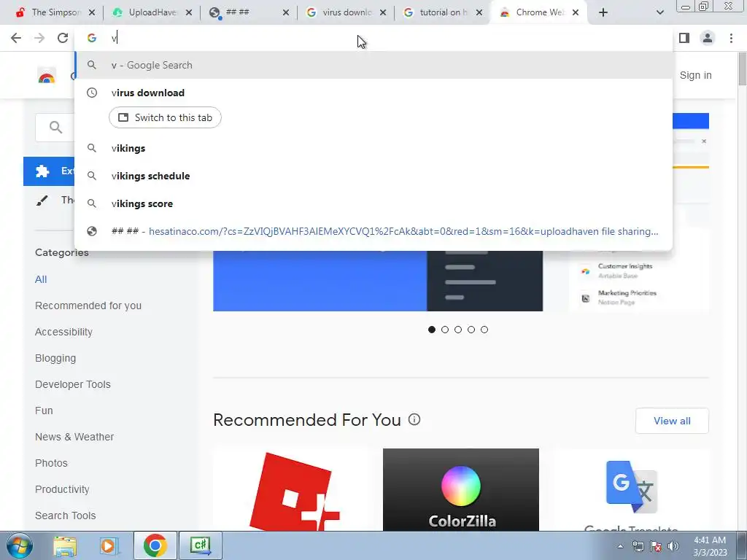Select the third carousel dot
747x560 pixels.
coord(458,330)
